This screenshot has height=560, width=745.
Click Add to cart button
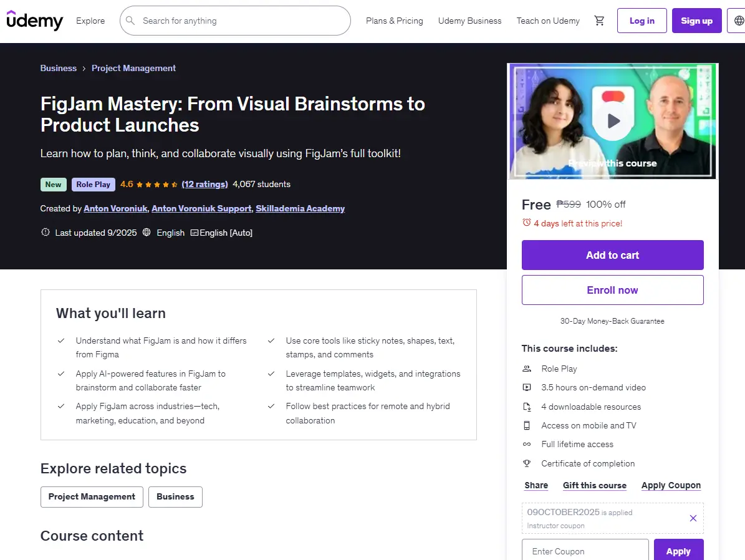coord(612,255)
